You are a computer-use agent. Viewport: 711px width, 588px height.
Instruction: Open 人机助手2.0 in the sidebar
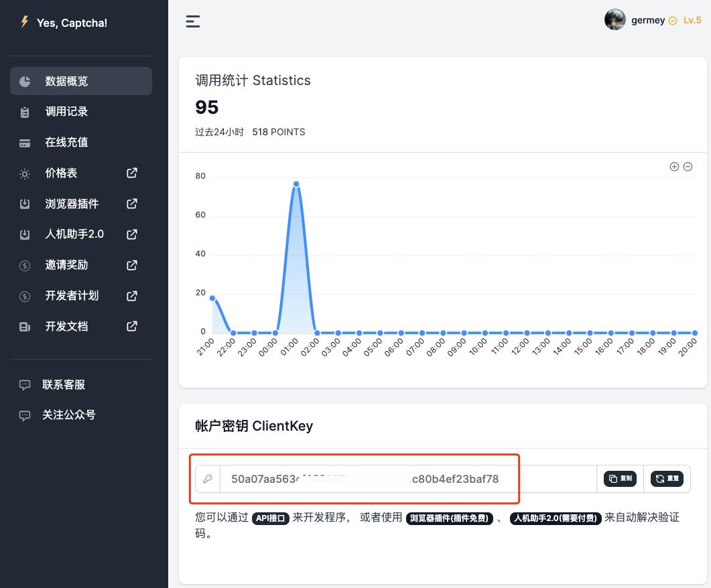[x=81, y=234]
